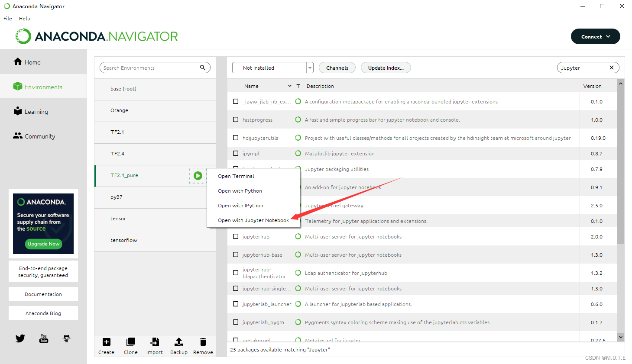Select the Orange environment

[x=155, y=110]
